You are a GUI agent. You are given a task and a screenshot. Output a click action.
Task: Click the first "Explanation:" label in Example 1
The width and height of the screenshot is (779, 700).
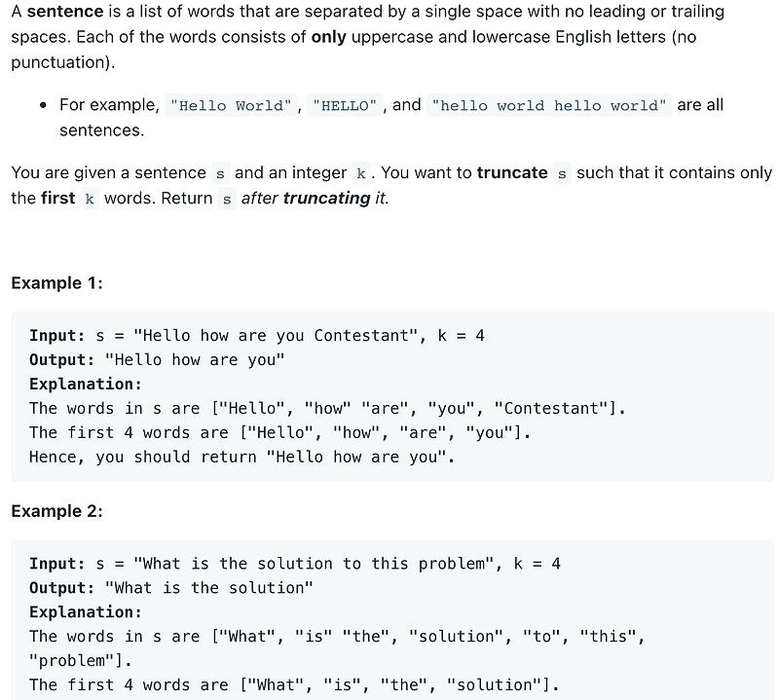pyautogui.click(x=86, y=385)
